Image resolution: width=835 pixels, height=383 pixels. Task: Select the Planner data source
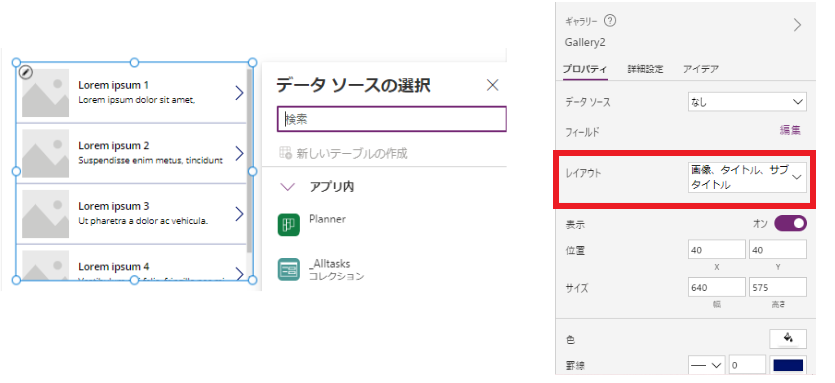[x=328, y=219]
